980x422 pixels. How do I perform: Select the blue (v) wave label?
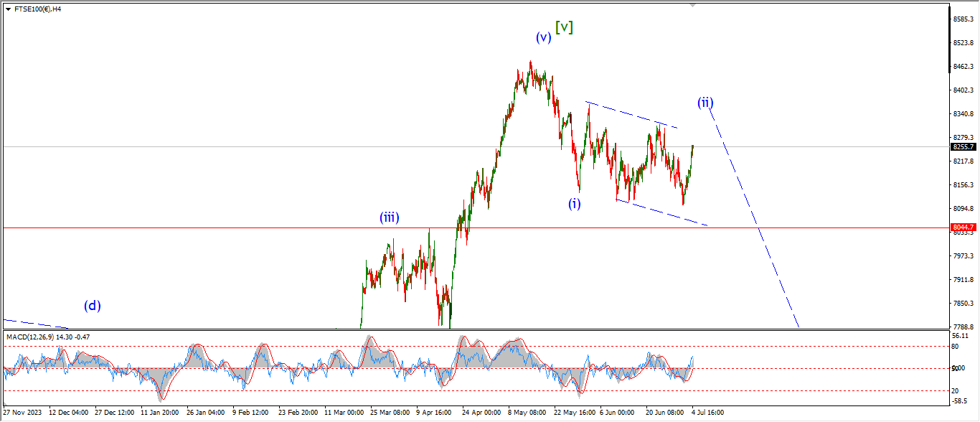click(543, 37)
